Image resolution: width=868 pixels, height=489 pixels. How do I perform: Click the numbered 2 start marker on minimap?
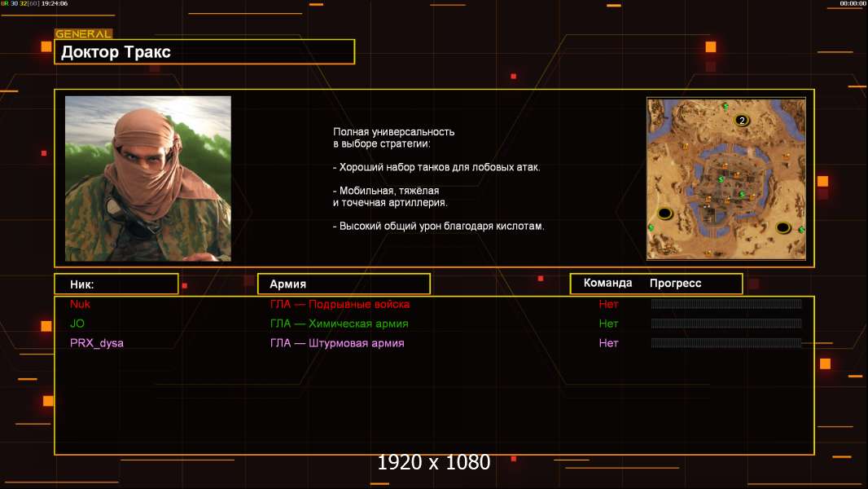tap(742, 120)
